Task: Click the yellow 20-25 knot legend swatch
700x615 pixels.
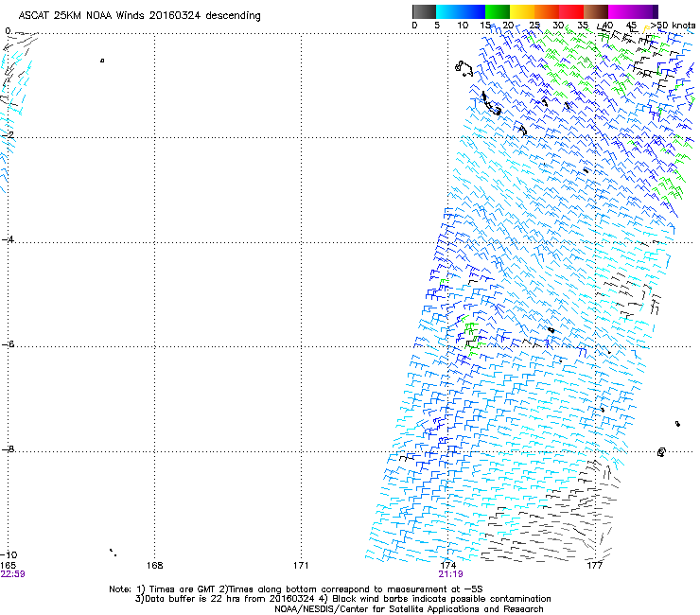Action: pos(522,11)
